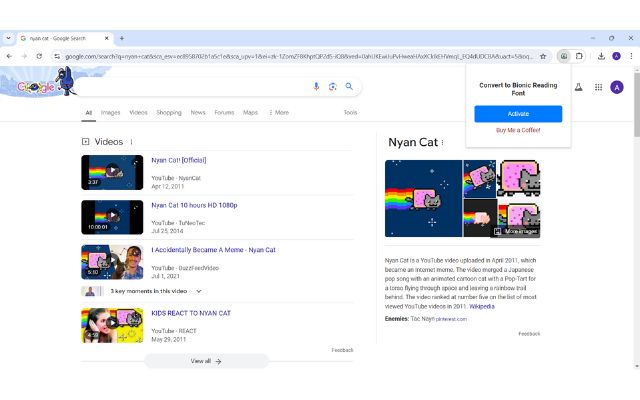The width and height of the screenshot is (640, 400).
Task: Click Feedback below the videos list
Action: pos(342,350)
